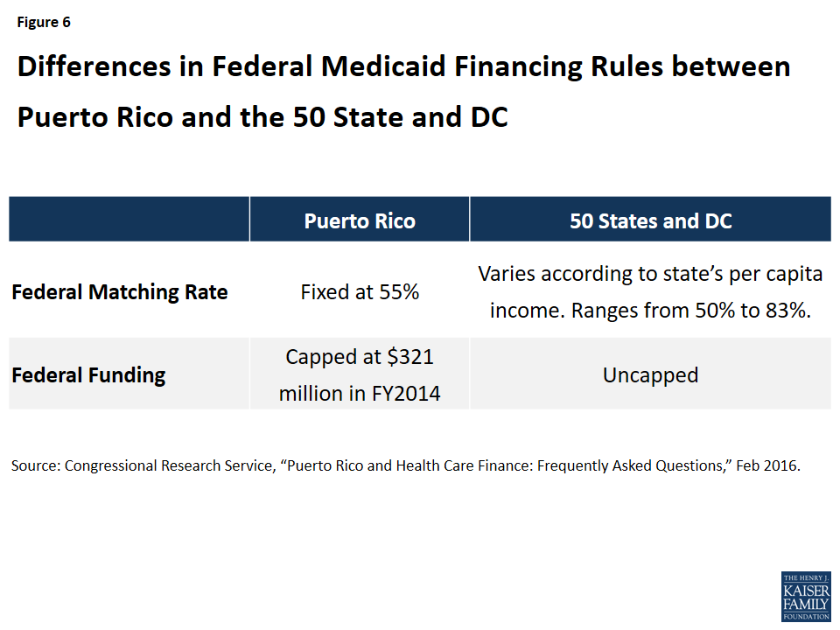Click the Uncapped cell
Viewport: 840px width, 630px height.
point(650,374)
